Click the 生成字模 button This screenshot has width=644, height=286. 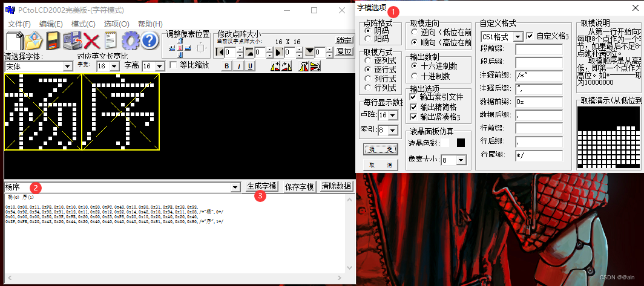[261, 186]
